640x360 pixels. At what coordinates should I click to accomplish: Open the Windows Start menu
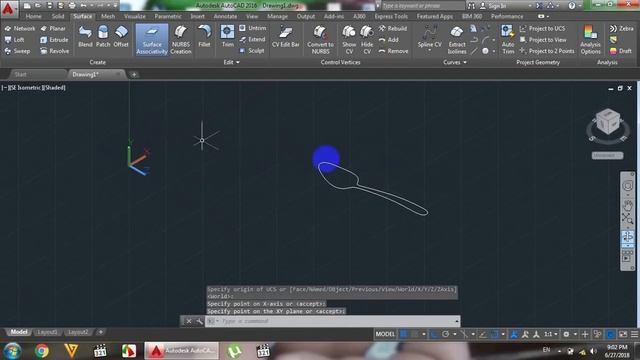[12, 351]
